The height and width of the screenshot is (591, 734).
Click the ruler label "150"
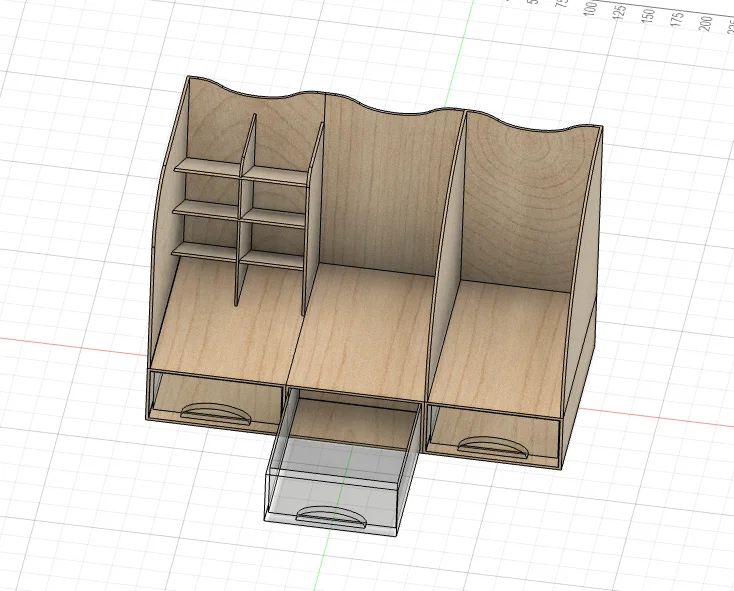point(649,16)
